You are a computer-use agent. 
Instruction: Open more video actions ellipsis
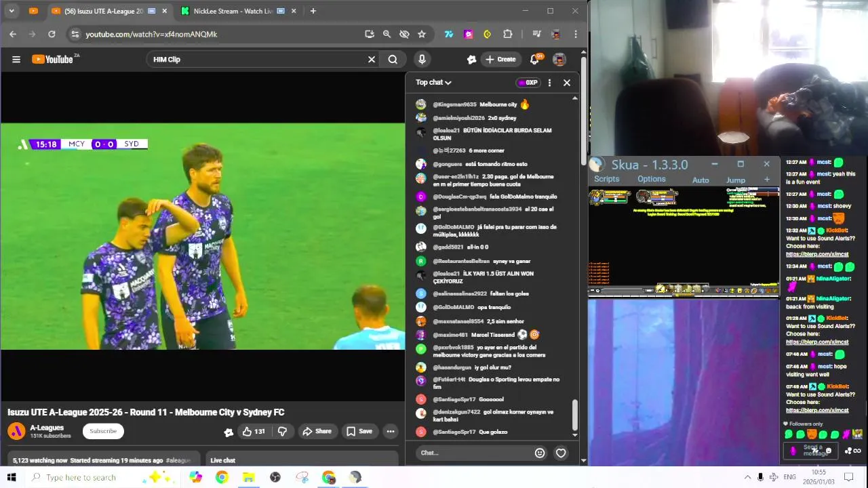pos(390,431)
